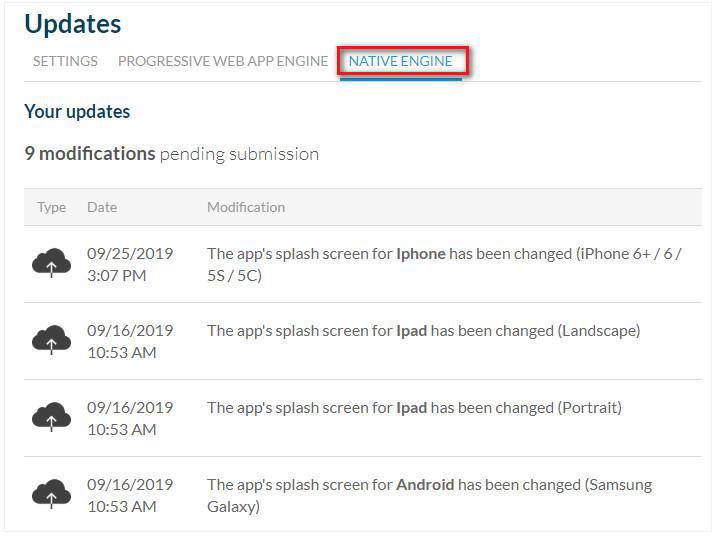This screenshot has width=716, height=536.
Task: Click cloud upload icon for Iphone splash update
Action: (x=52, y=263)
